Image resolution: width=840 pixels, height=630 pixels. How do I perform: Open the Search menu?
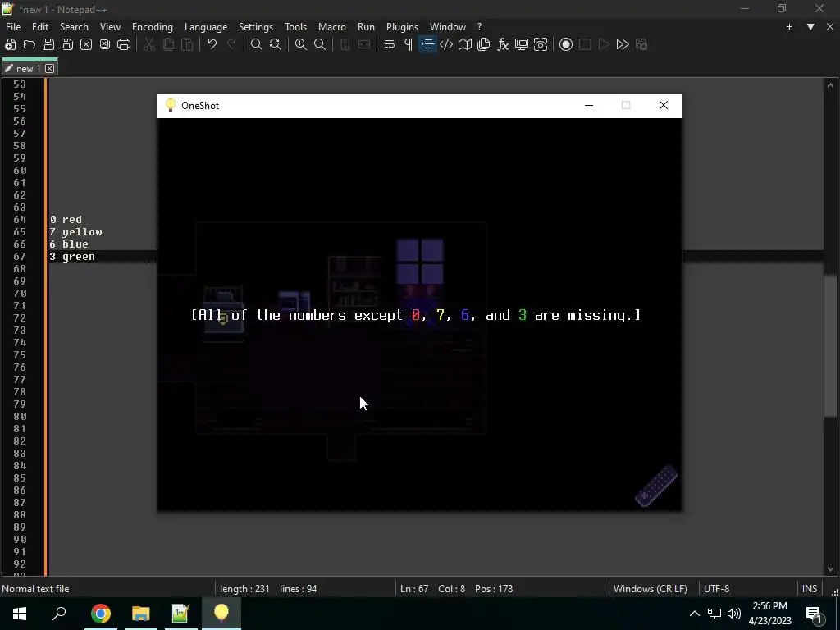tap(74, 27)
